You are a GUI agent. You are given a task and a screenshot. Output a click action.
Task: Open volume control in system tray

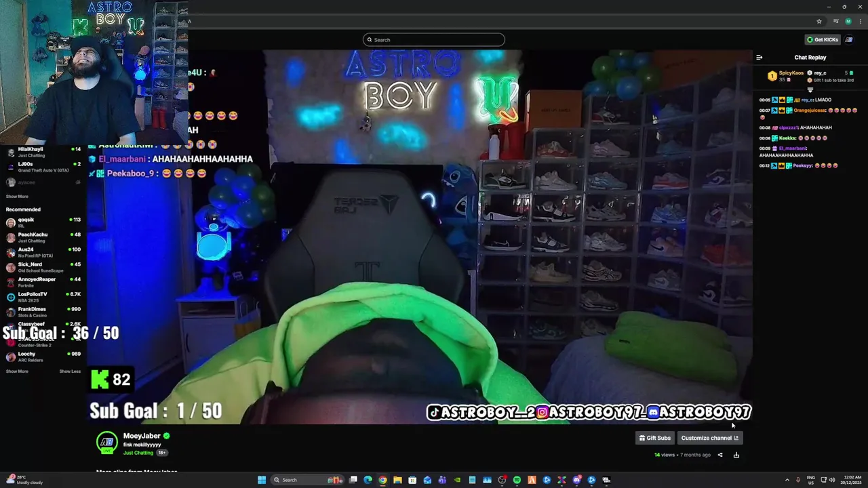[x=833, y=480]
